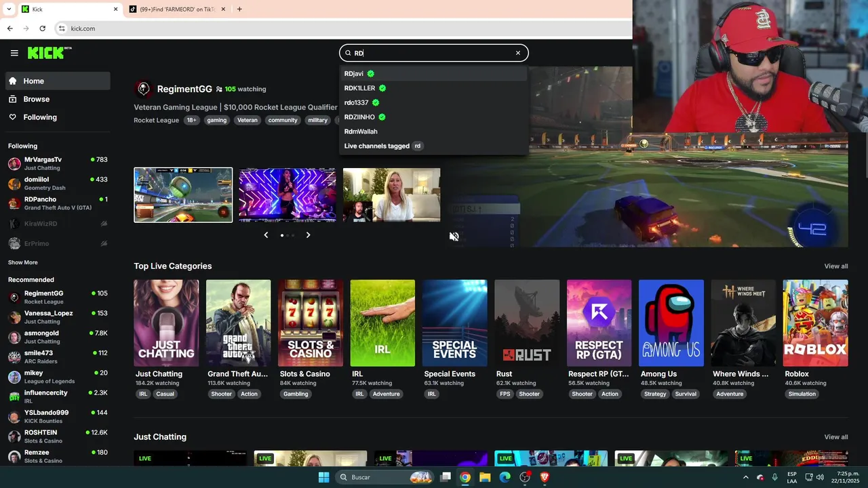This screenshot has width=868, height=488.
Task: Select neon stage carousel thumbnail
Action: point(288,195)
